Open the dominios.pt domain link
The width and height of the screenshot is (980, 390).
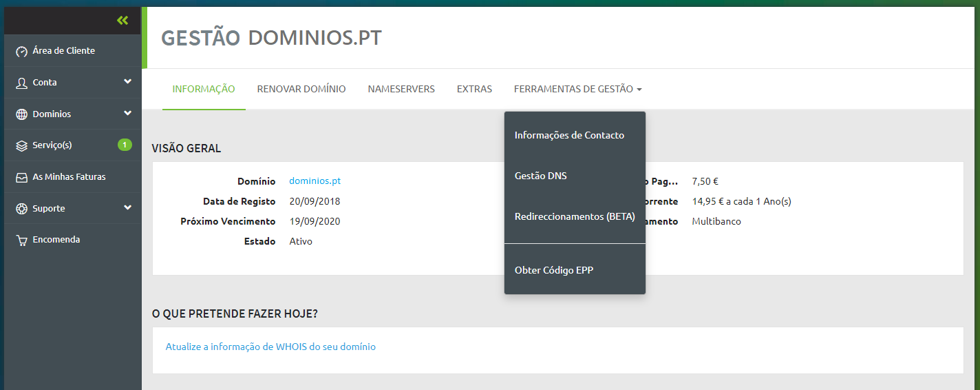(x=315, y=181)
